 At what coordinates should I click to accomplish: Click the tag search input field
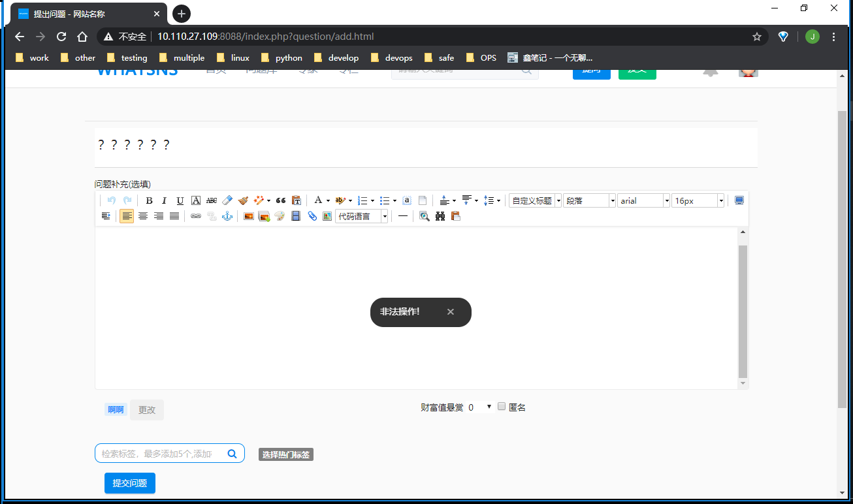pos(157,453)
